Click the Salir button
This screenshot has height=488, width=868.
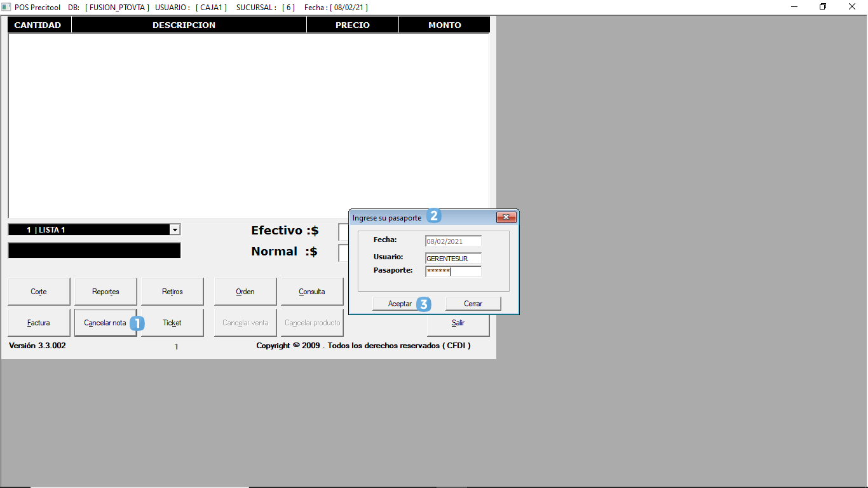click(458, 323)
